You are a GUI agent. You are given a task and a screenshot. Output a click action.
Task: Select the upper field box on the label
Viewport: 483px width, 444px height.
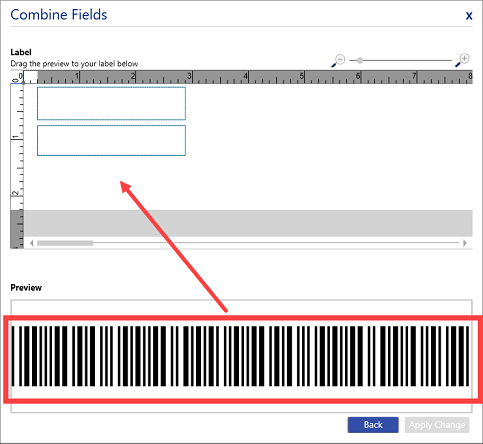[x=111, y=103]
